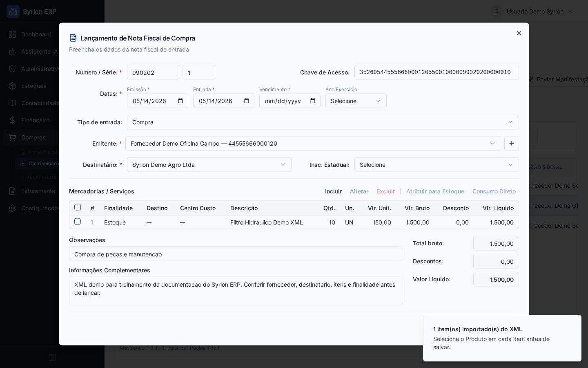The image size is (588, 368).
Task: Open Estoques in the sidebar
Action: click(x=34, y=86)
